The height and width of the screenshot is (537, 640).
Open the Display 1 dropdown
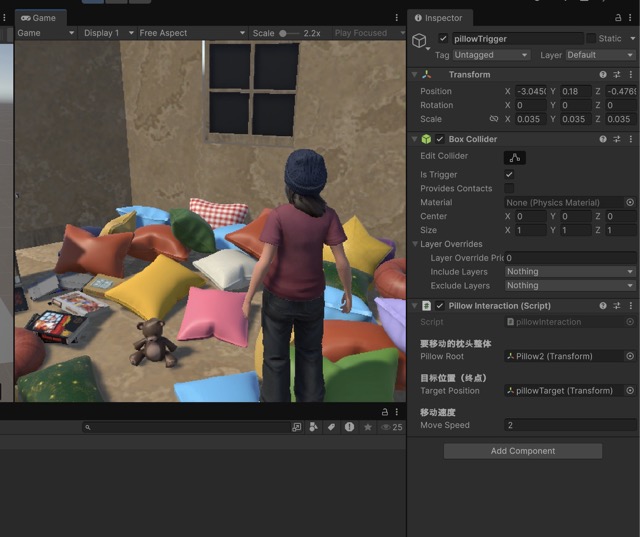point(108,33)
